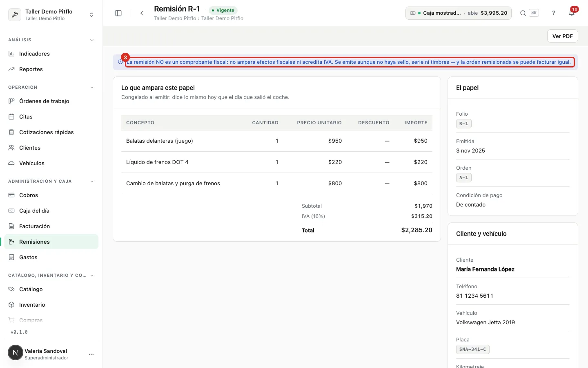The width and height of the screenshot is (588, 368).
Task: Click the Ver PDF button
Action: click(x=562, y=36)
